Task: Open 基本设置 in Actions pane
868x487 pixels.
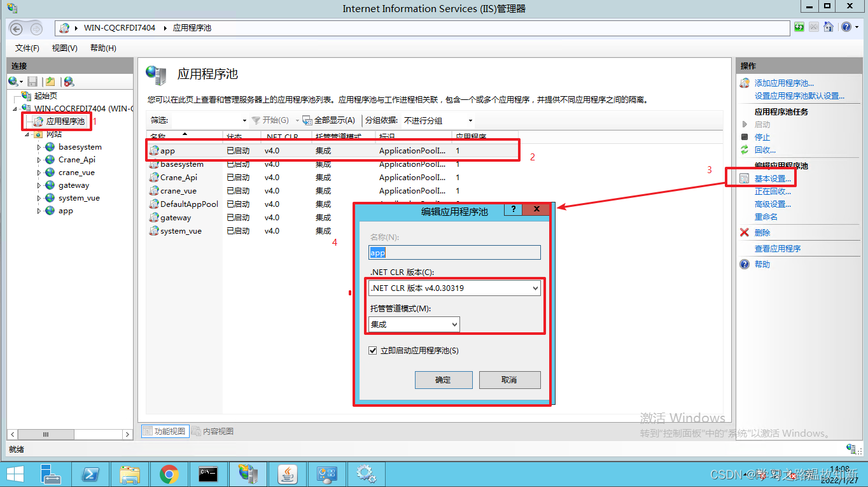Action: pos(773,179)
